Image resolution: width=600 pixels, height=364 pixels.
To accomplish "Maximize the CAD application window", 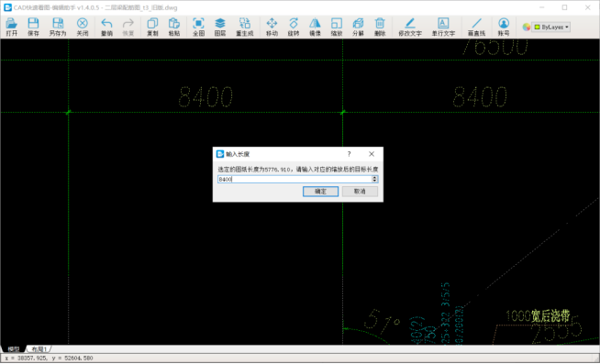I will coord(564,7).
